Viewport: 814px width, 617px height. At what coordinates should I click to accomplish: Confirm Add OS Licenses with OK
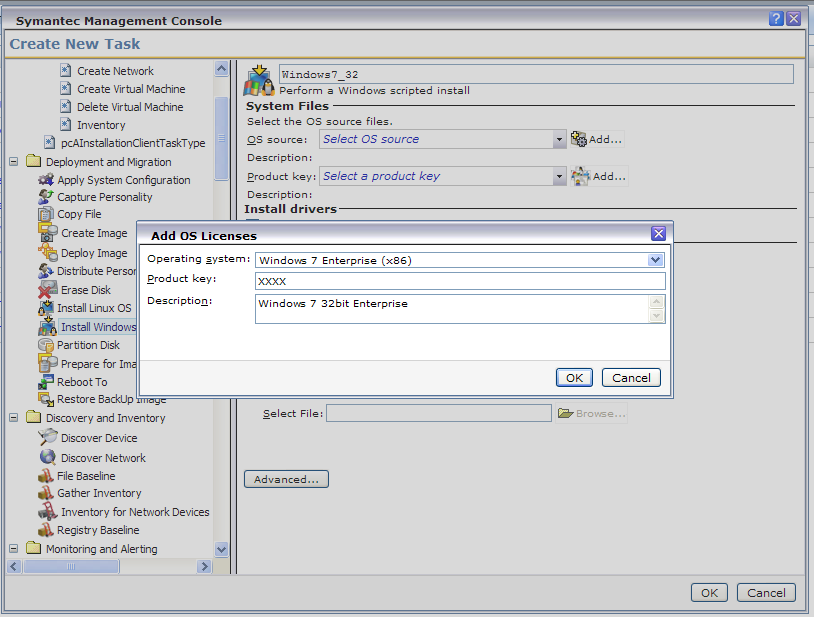pyautogui.click(x=574, y=378)
